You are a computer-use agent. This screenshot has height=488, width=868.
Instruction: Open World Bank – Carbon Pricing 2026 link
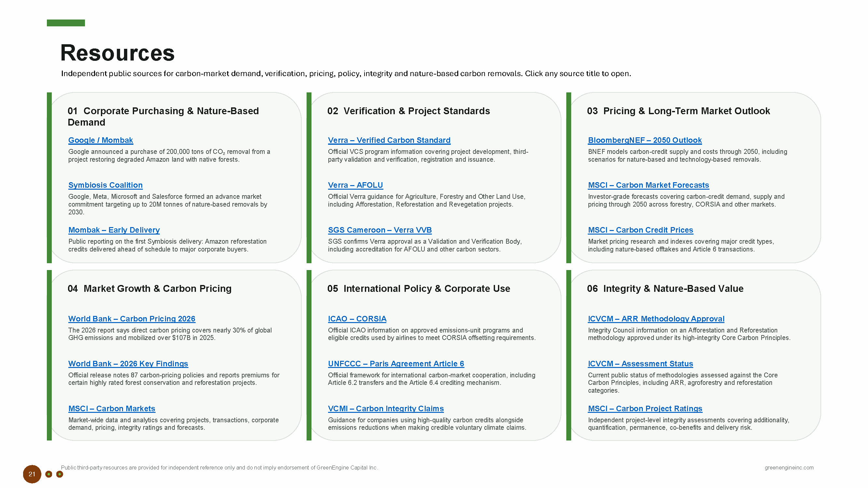point(132,319)
